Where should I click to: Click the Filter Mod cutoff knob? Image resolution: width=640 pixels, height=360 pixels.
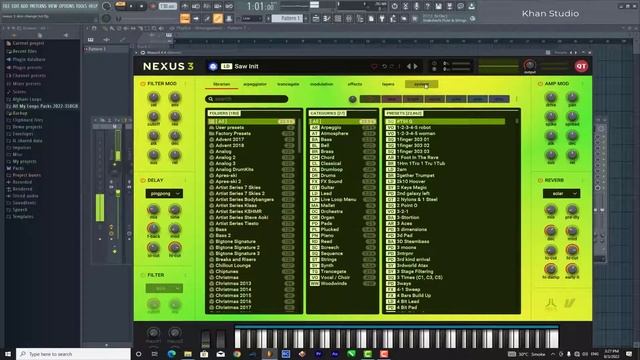[x=153, y=117]
